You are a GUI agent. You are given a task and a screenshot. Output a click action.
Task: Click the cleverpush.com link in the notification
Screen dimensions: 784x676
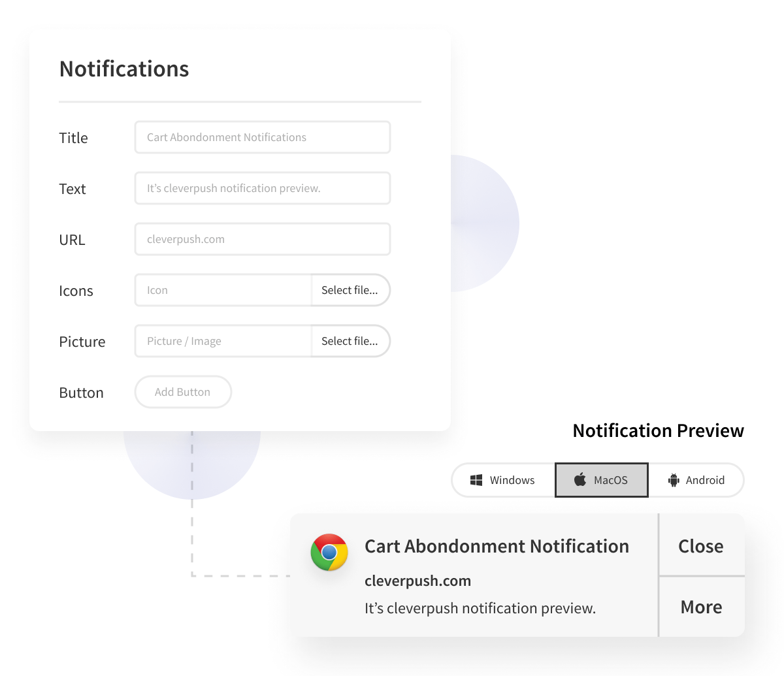[417, 581]
